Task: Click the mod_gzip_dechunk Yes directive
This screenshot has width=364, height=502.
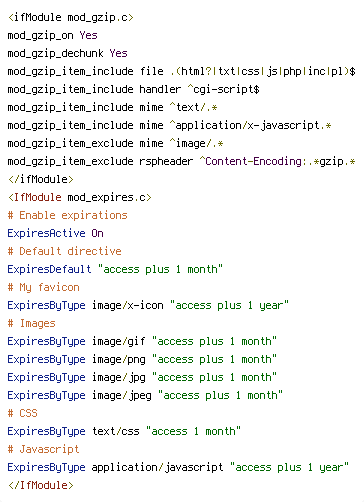Action: pos(67,53)
